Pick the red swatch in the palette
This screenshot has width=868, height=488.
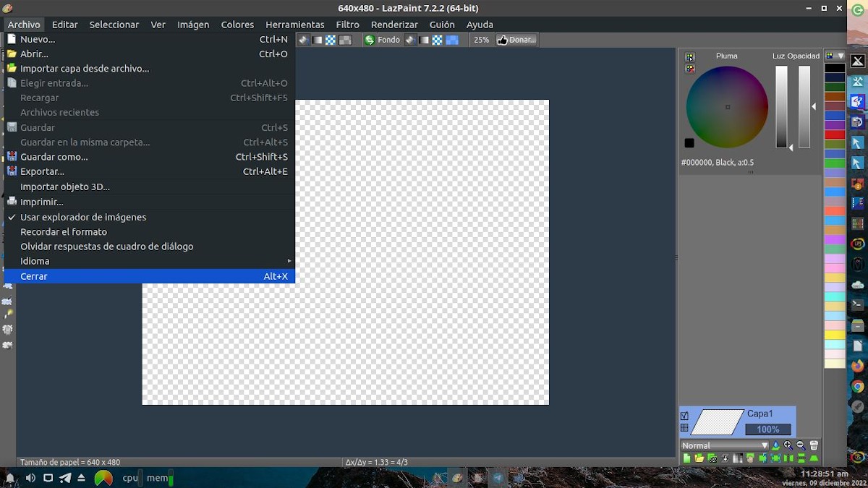[x=835, y=134]
